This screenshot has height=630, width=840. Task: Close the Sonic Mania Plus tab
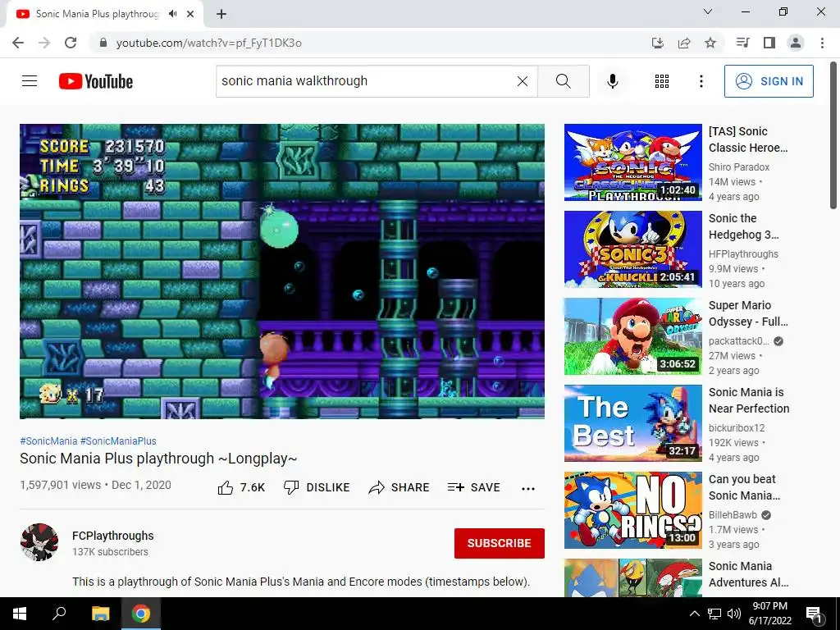(x=190, y=14)
